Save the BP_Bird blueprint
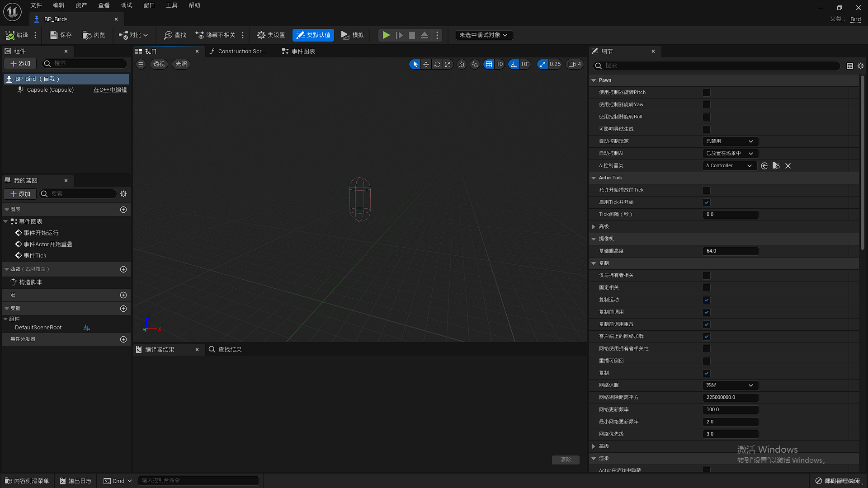This screenshot has height=488, width=868. pyautogui.click(x=60, y=35)
